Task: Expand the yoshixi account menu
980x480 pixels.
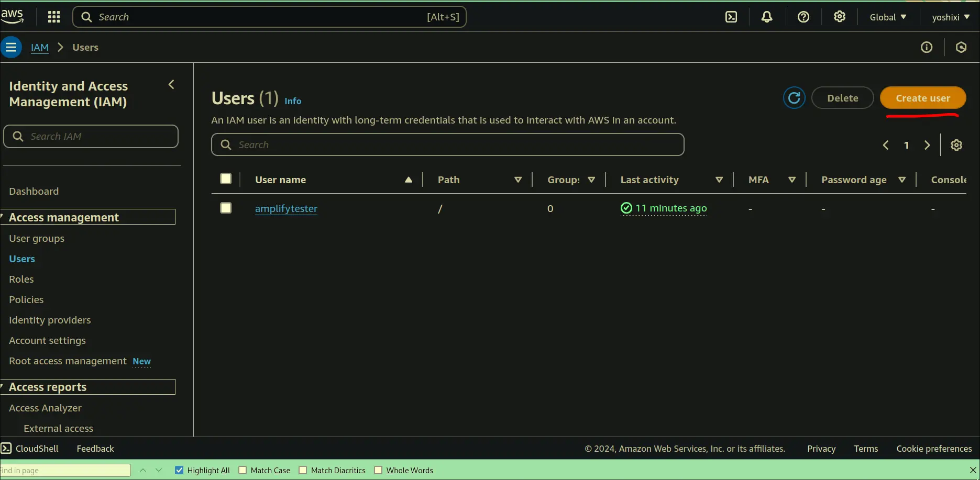Action: [x=950, y=17]
